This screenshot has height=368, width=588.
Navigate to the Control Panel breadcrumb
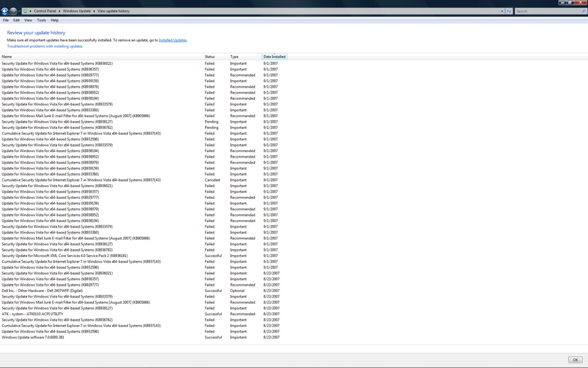[45, 11]
